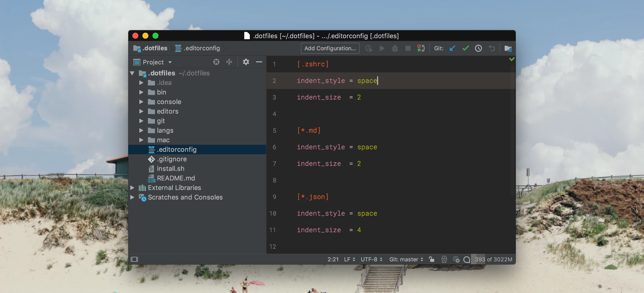Screen dimensions: 644x293
Task: Toggle tool window bars in bottom-left corner
Action: tap(135, 259)
